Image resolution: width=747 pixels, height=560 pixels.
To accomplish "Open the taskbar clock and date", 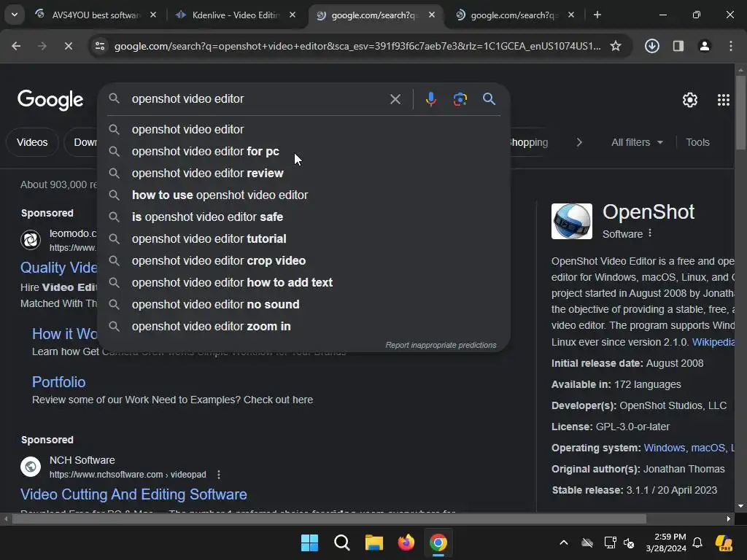I will (x=666, y=542).
